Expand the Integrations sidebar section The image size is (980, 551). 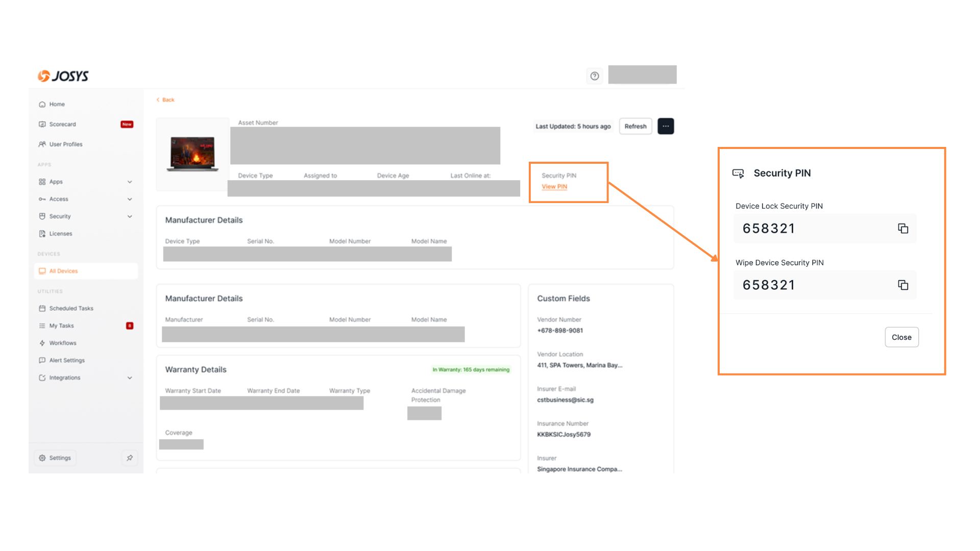[130, 378]
